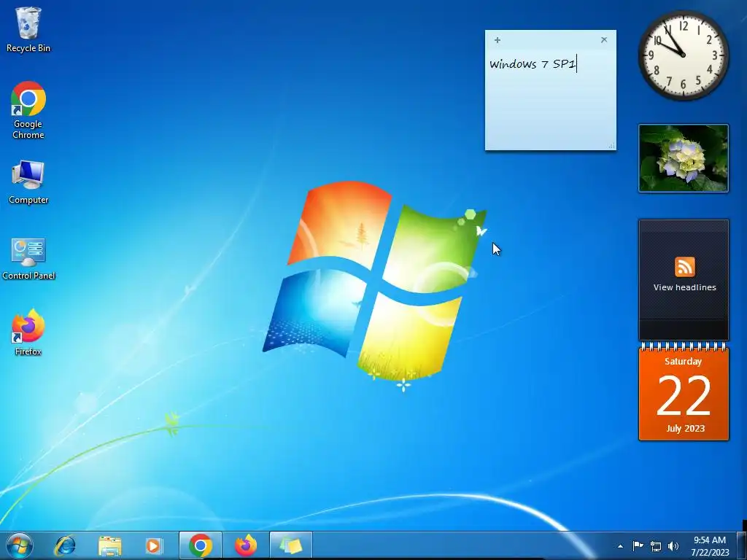747x560 pixels.
Task: Open the Windows Start menu orb
Action: pyautogui.click(x=20, y=545)
